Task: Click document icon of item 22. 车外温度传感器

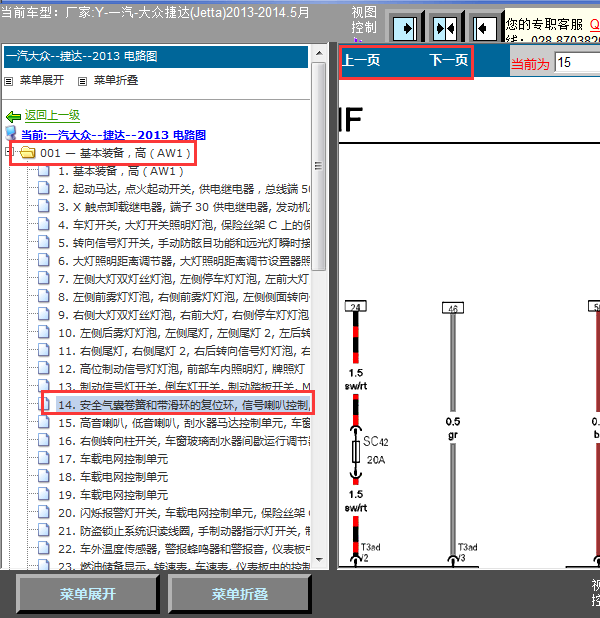Action: 44,548
